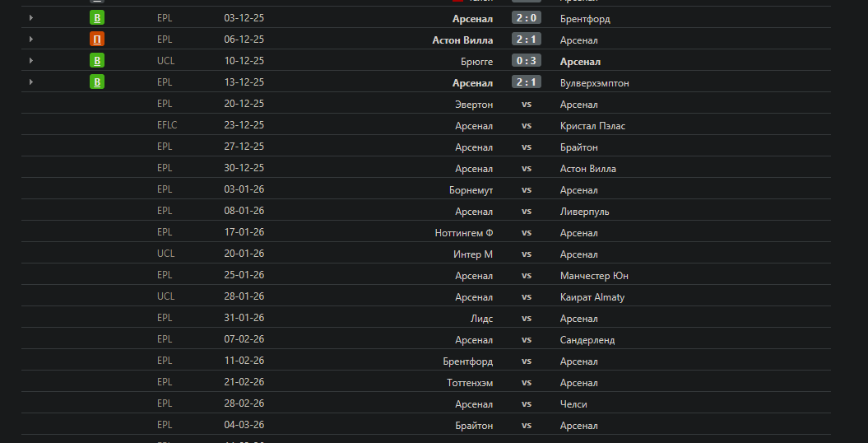
Task: Open the Интер М team link
Action: click(x=473, y=254)
